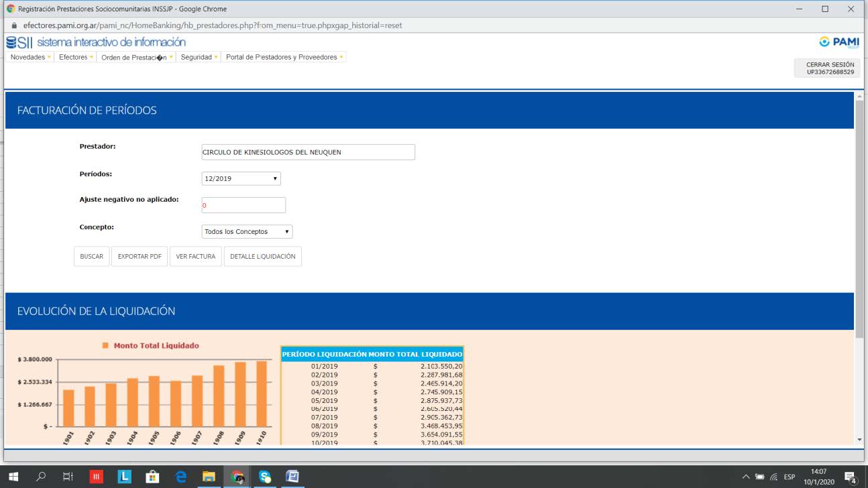Open Portal de Prestadores y Proveedores menu
868x488 pixels.
click(284, 57)
